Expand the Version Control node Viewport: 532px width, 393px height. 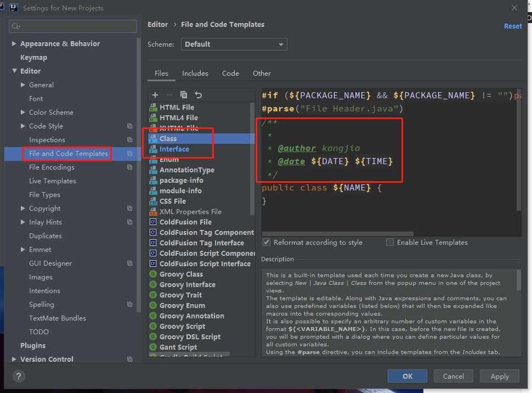pos(14,359)
